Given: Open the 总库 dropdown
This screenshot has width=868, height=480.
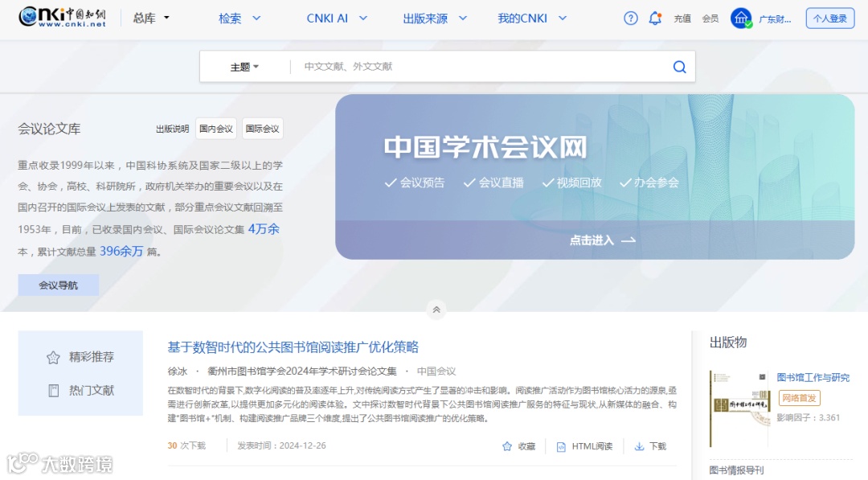Looking at the screenshot, I should 151,18.
